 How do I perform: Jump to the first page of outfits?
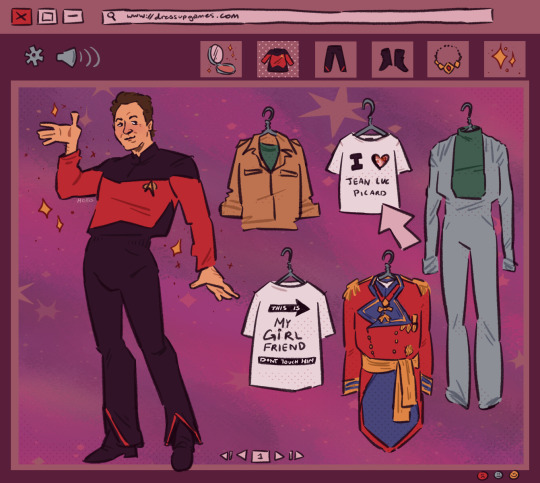[226, 456]
